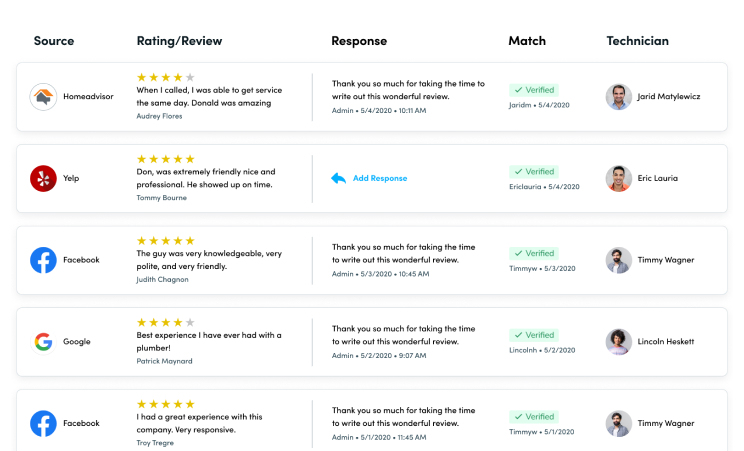Screen dimensions: 744x451
Task: Sort by the Technician column header
Action: (x=638, y=41)
